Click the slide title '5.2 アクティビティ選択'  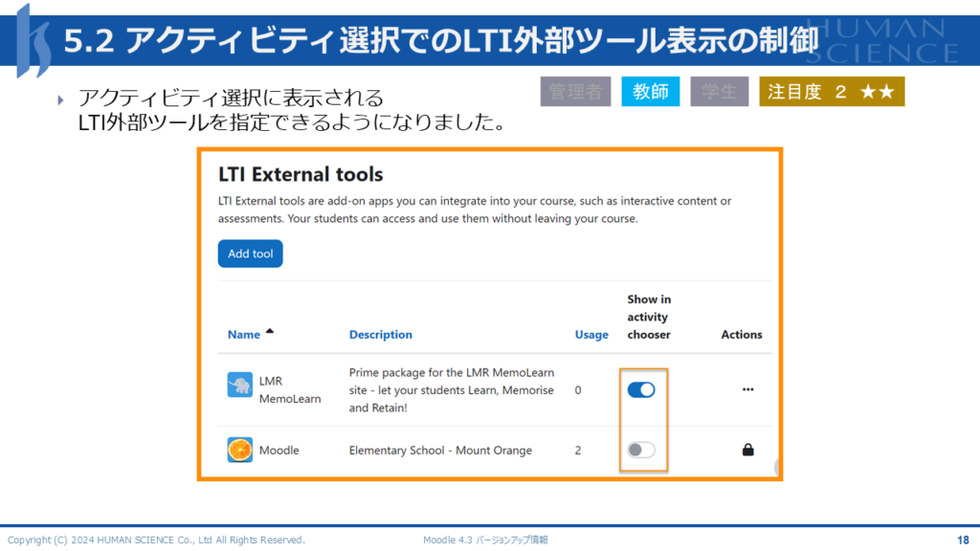pyautogui.click(x=440, y=41)
